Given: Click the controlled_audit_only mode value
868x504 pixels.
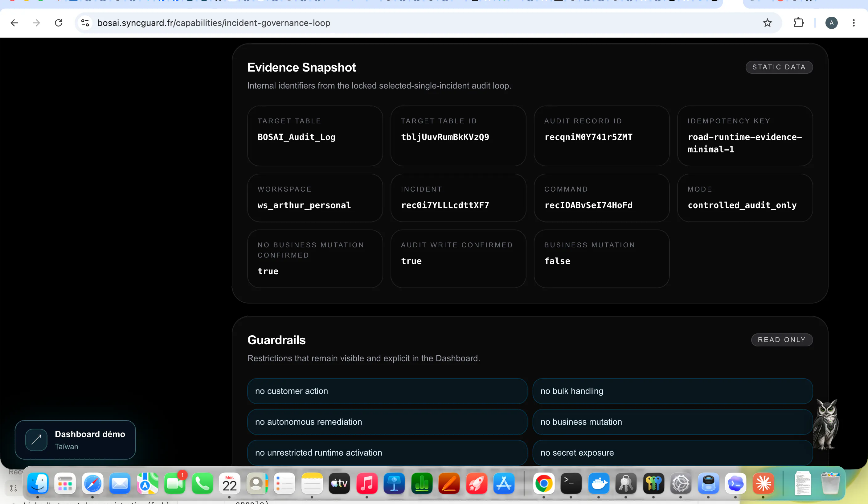Looking at the screenshot, I should click(742, 205).
